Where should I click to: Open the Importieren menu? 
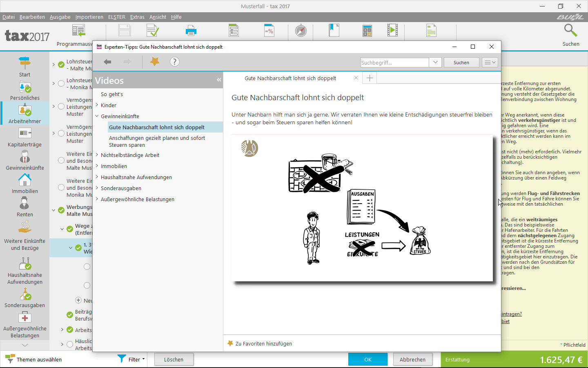[89, 17]
